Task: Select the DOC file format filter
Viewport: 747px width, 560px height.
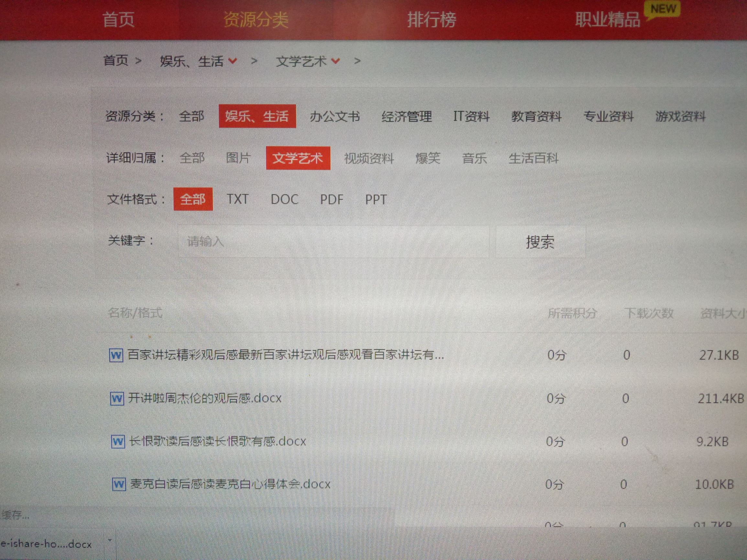Action: (x=285, y=199)
